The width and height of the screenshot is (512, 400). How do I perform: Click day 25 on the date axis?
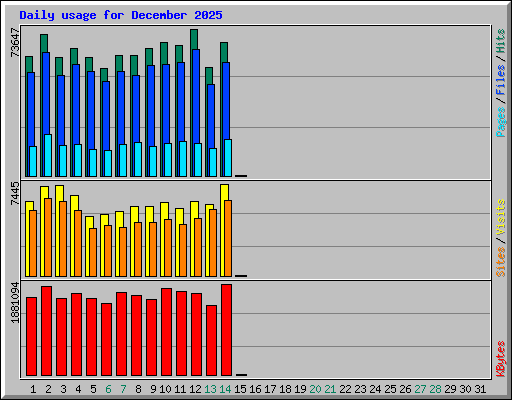tap(390, 389)
